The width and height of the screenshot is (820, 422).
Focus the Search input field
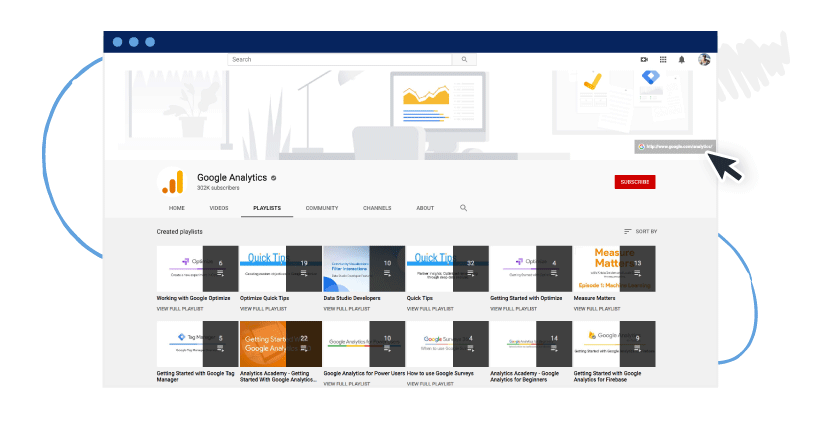tap(340, 60)
